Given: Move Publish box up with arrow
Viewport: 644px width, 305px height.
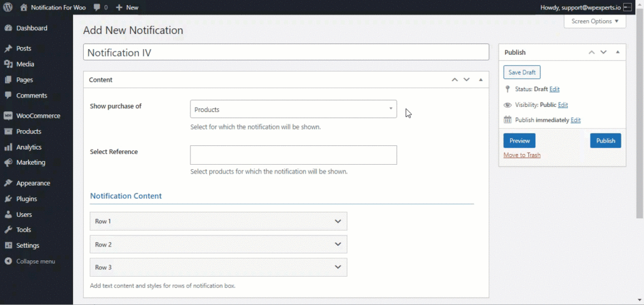Looking at the screenshot, I should pos(591,52).
